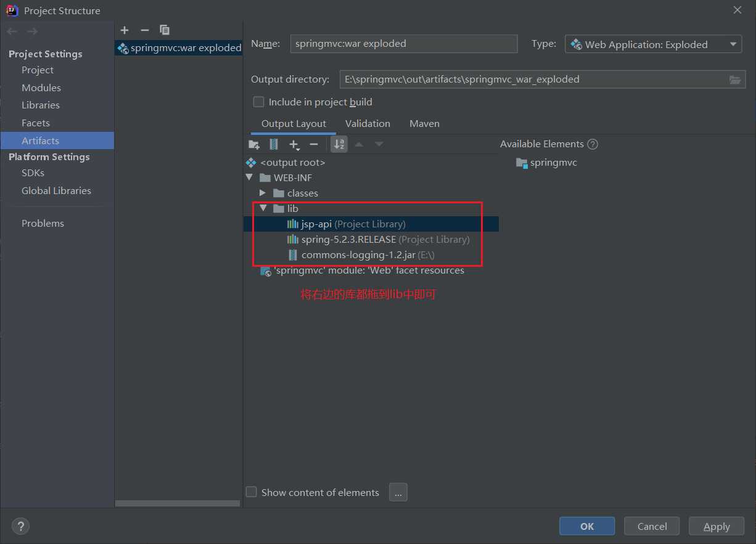The width and height of the screenshot is (756, 544).
Task: Click the Move Up arrow icon
Action: [x=359, y=144]
